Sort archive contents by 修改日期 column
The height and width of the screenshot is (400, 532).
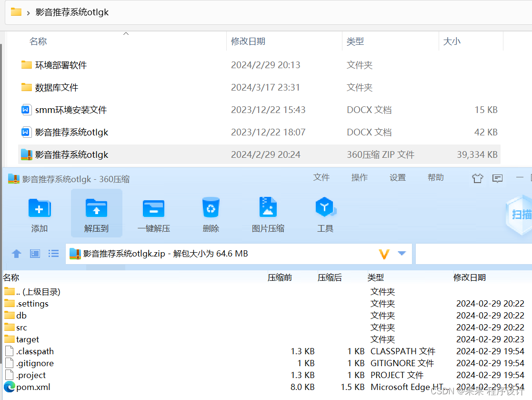[470, 277]
